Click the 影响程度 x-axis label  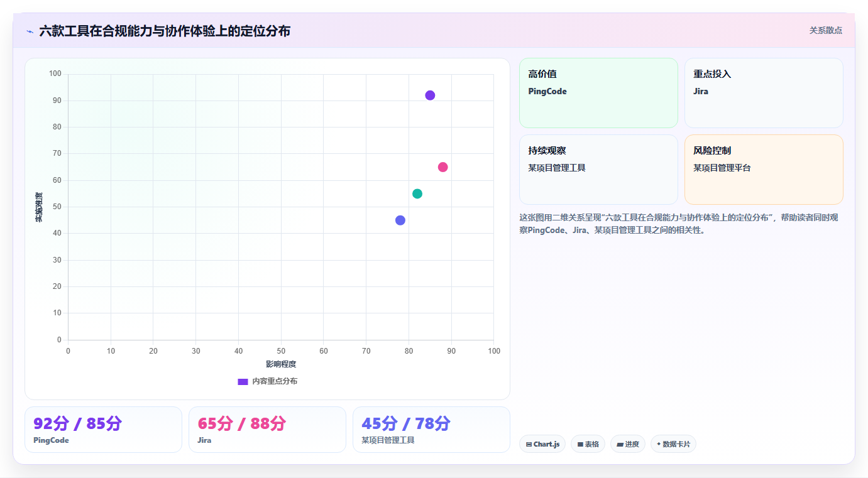[281, 364]
